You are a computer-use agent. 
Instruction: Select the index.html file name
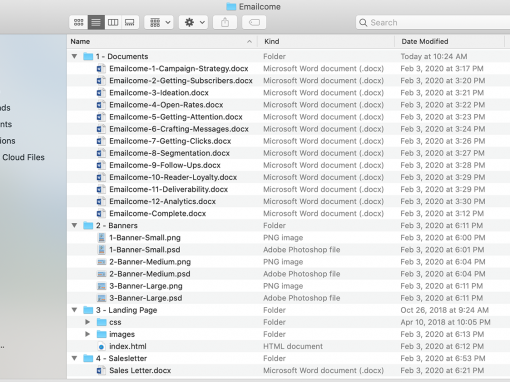coord(128,346)
